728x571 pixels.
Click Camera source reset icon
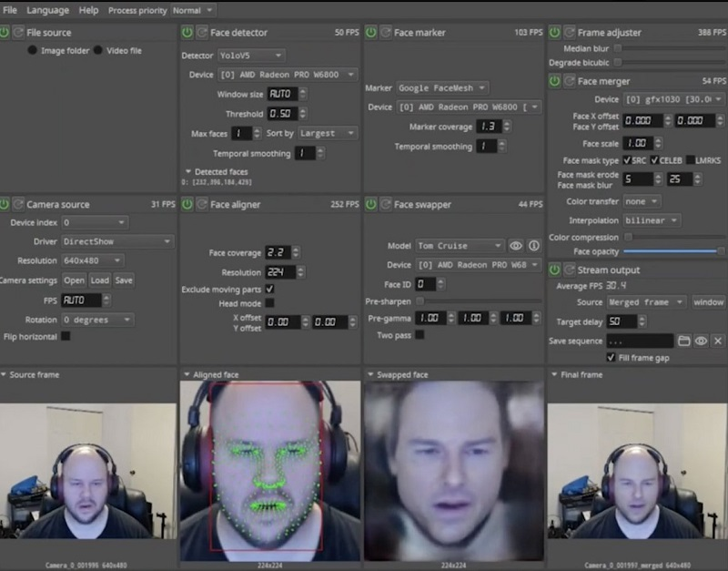pyautogui.click(x=18, y=204)
